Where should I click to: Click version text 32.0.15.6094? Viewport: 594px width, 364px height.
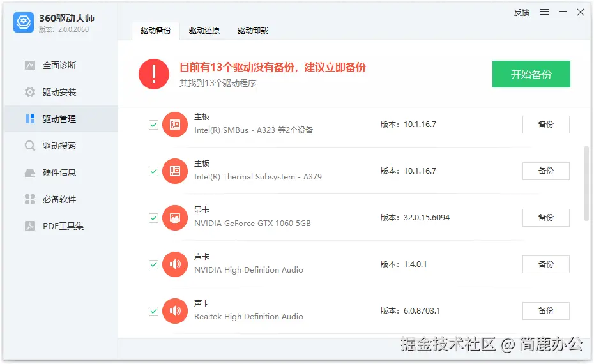(x=427, y=218)
